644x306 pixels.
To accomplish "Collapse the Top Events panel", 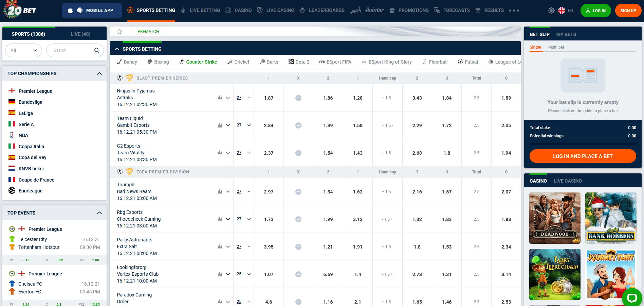I will (99, 213).
